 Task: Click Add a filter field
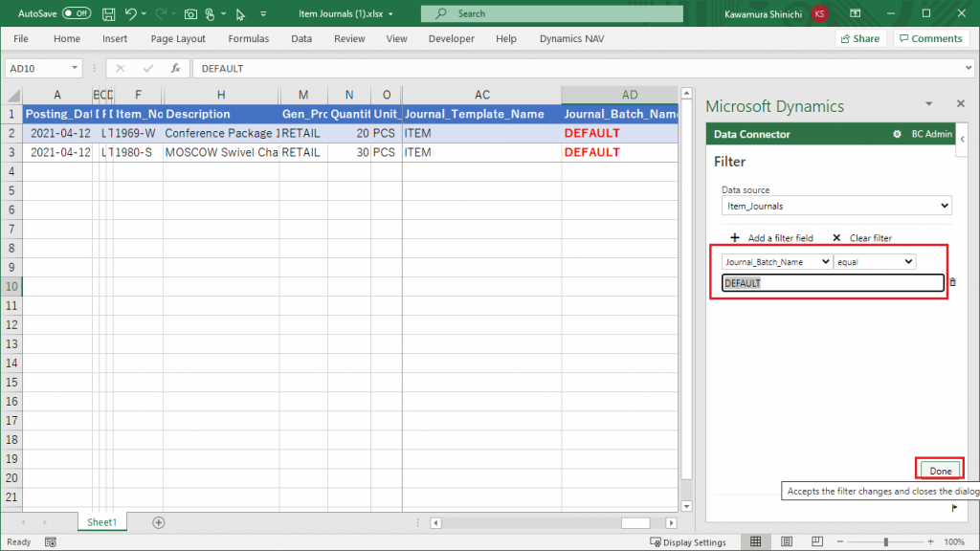click(772, 238)
